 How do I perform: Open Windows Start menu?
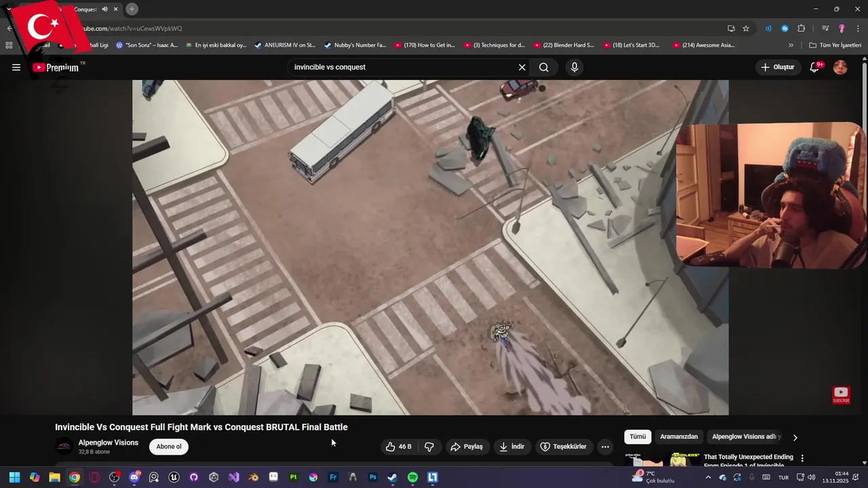tap(14, 477)
